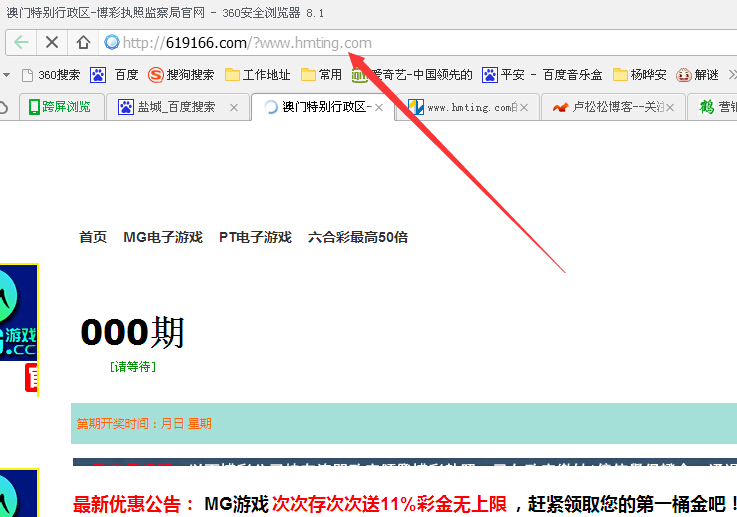Close the 盐城_百度搜索 tab
Image resolution: width=737 pixels, height=517 pixels.
234,107
